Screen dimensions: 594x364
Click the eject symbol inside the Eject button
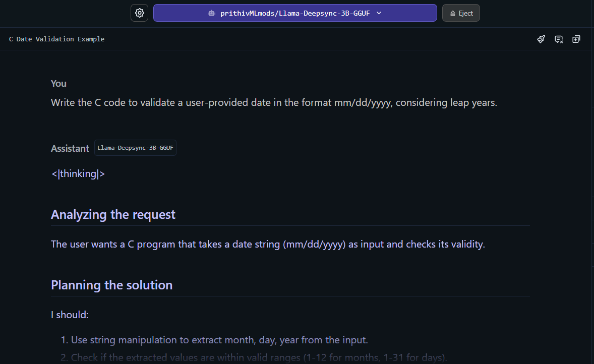[x=452, y=14]
